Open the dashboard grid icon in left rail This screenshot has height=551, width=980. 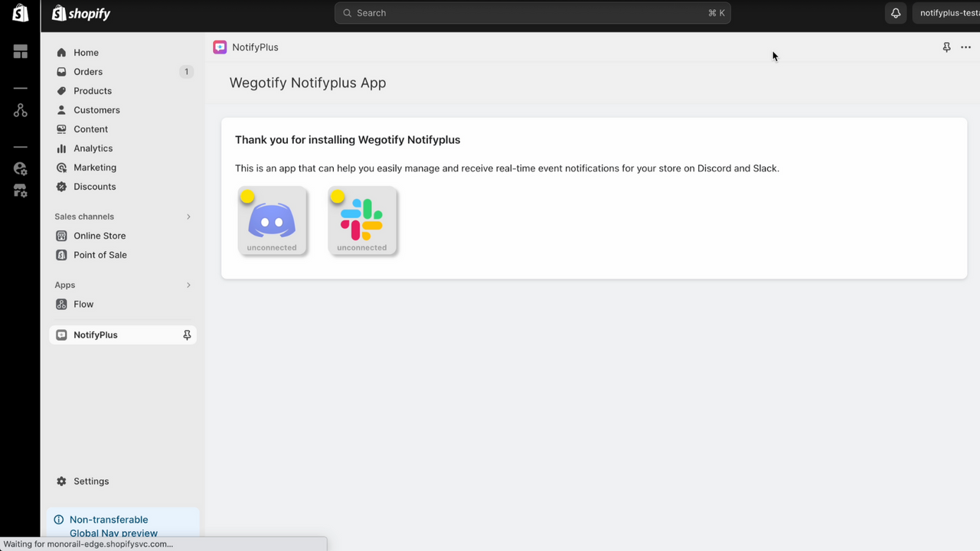tap(20, 51)
